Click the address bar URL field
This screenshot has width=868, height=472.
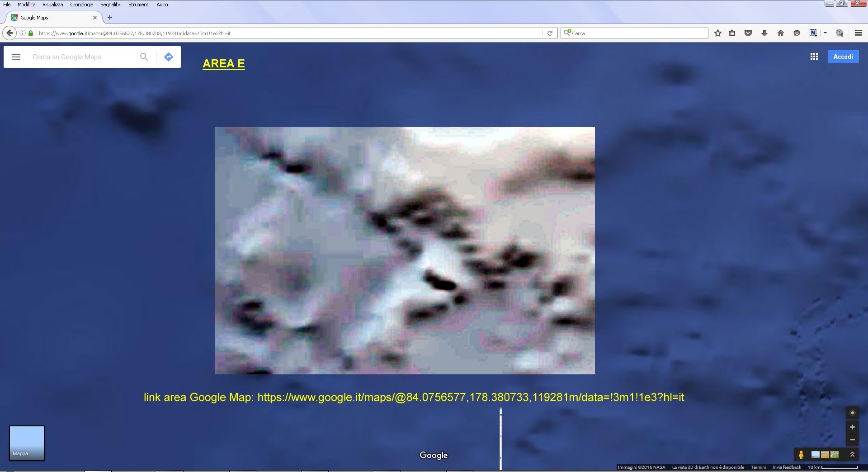coord(289,33)
